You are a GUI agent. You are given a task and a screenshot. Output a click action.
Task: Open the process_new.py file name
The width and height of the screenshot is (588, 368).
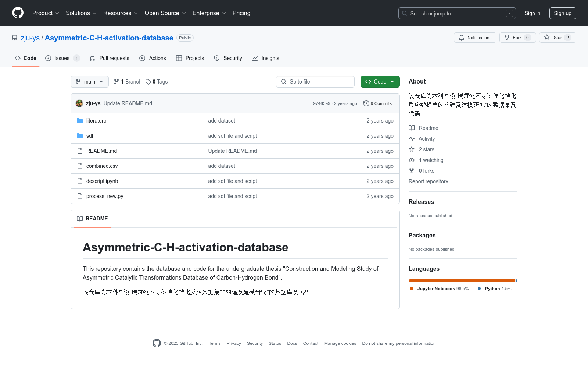(105, 196)
